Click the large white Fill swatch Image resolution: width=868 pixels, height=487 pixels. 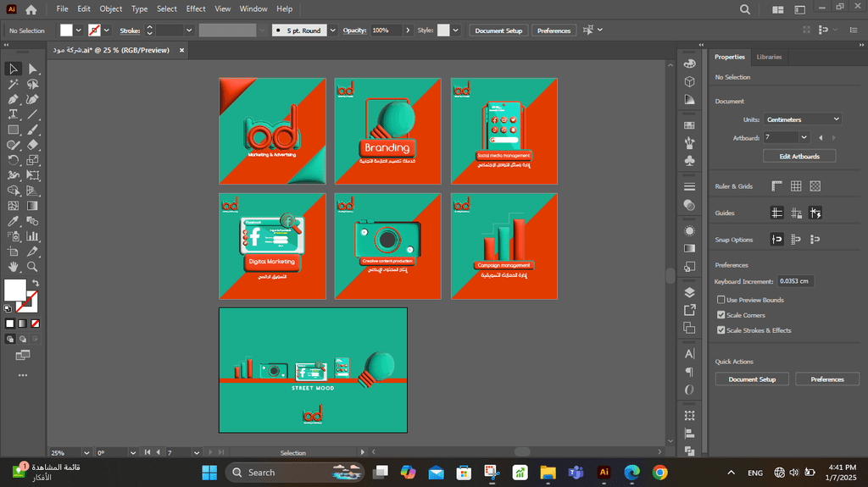15,290
